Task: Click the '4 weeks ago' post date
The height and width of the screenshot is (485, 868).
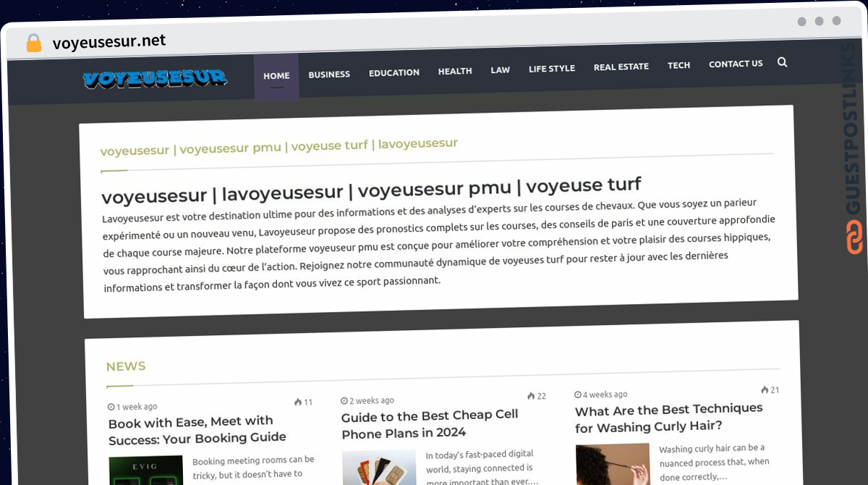Action: coord(605,395)
